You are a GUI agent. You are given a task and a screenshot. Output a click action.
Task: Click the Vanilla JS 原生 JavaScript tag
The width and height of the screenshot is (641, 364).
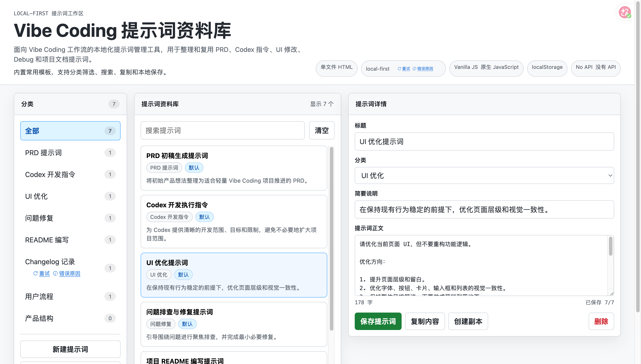pos(486,68)
